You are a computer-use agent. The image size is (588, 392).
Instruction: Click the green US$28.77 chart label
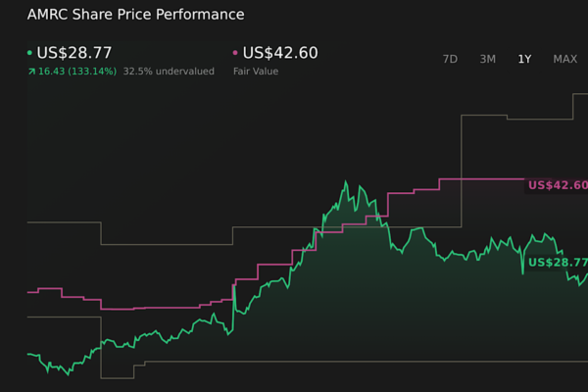click(x=557, y=263)
